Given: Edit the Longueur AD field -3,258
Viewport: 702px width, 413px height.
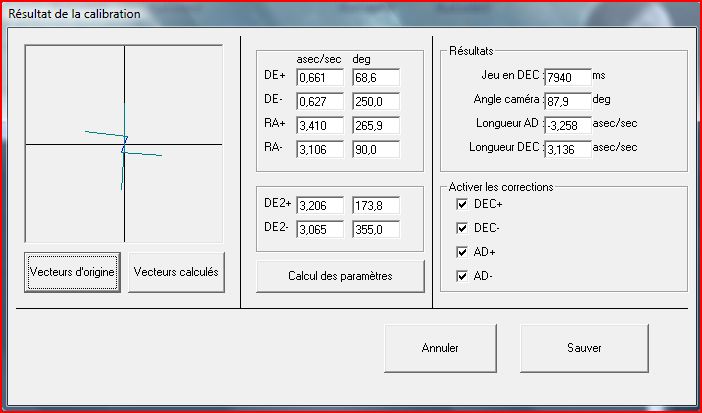Looking at the screenshot, I should click(x=568, y=125).
